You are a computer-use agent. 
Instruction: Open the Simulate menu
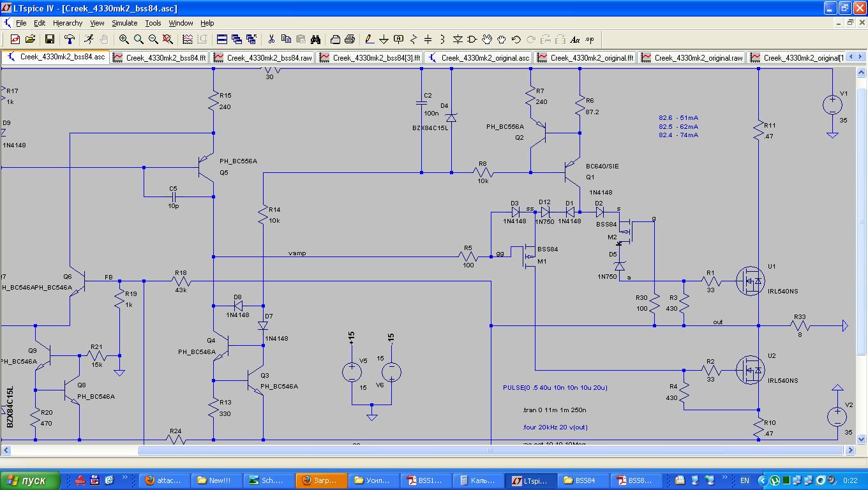pos(124,23)
